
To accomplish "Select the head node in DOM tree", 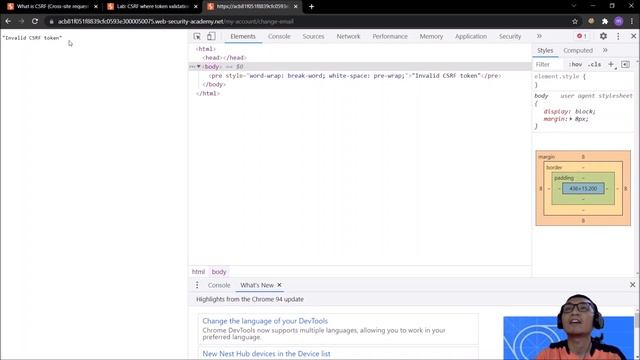I will 224,58.
